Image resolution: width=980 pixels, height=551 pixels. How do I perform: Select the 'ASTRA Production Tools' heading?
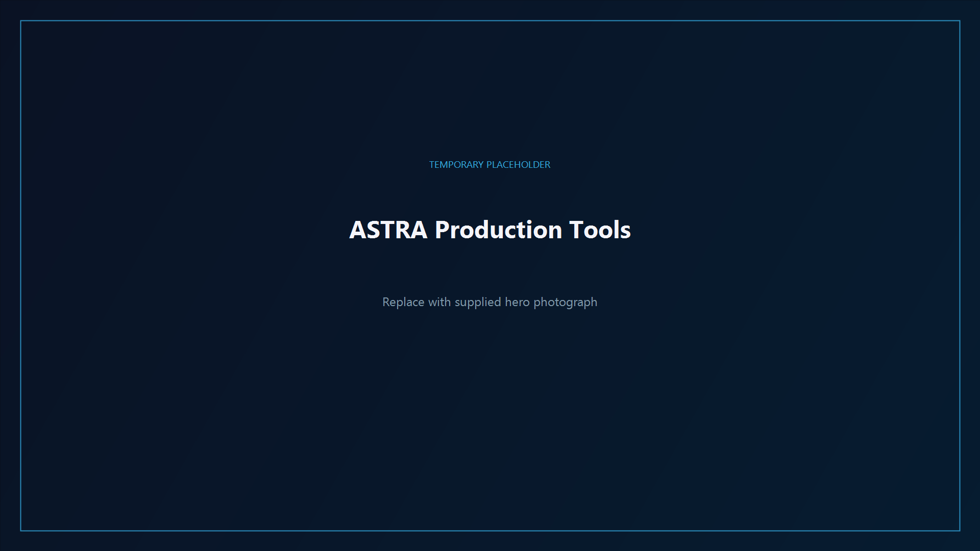pyautogui.click(x=490, y=230)
